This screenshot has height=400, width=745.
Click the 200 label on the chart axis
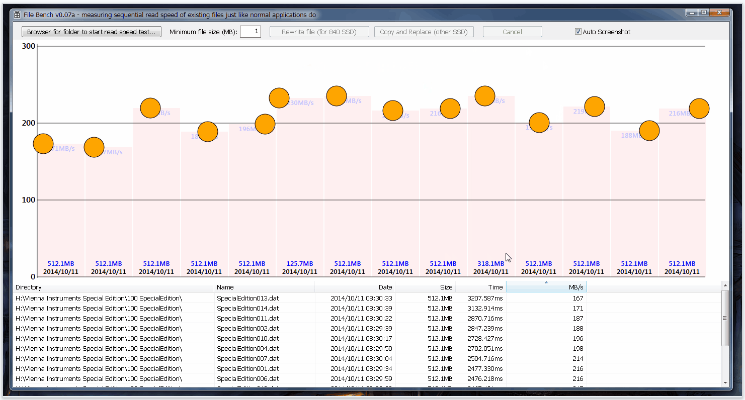[29, 123]
